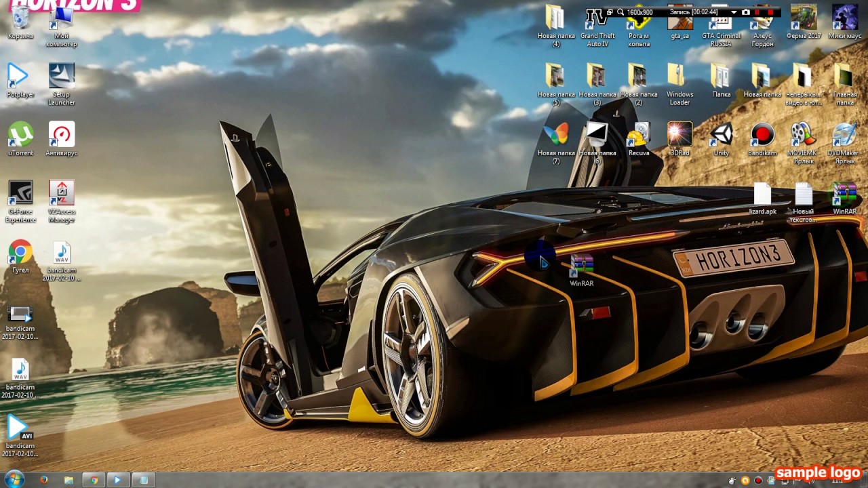Launch the Unity desktop shortcut
This screenshot has width=868, height=488.
(722, 139)
